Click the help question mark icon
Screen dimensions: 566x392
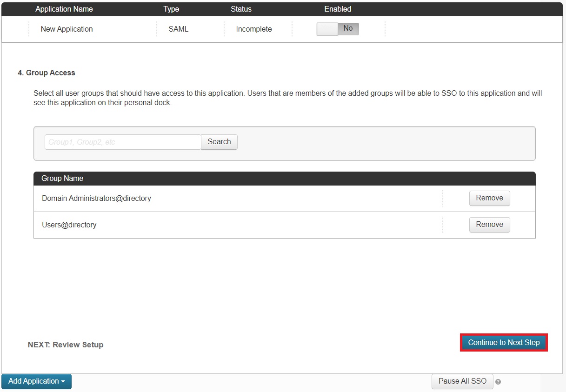click(x=498, y=382)
